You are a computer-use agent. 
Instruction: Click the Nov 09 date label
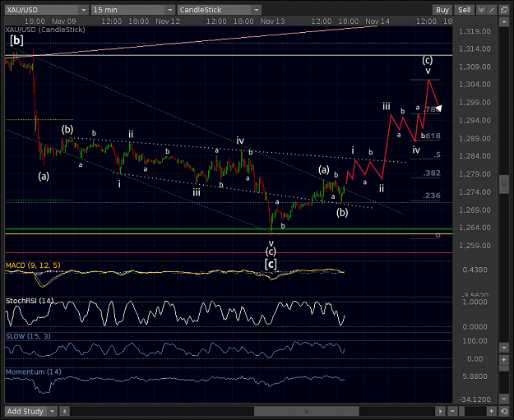click(x=63, y=21)
